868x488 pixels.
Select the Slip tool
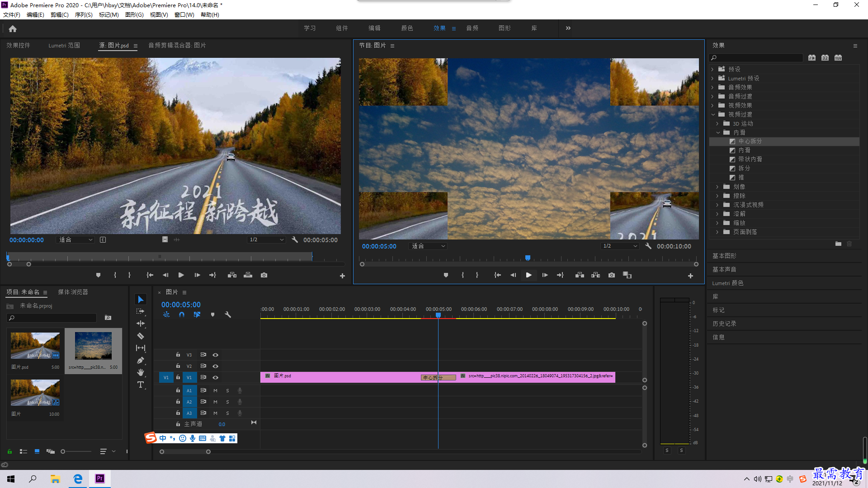(x=141, y=348)
